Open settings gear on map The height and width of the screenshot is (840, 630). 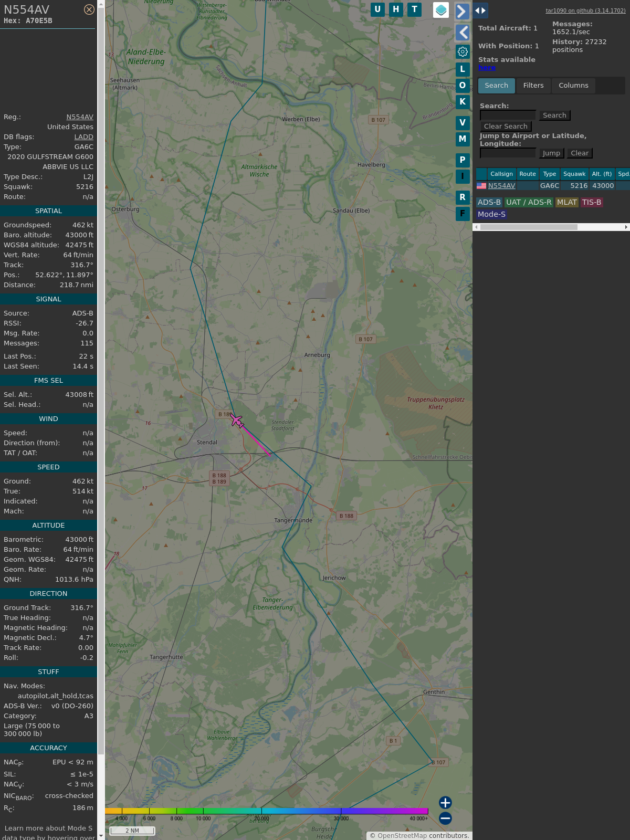463,51
